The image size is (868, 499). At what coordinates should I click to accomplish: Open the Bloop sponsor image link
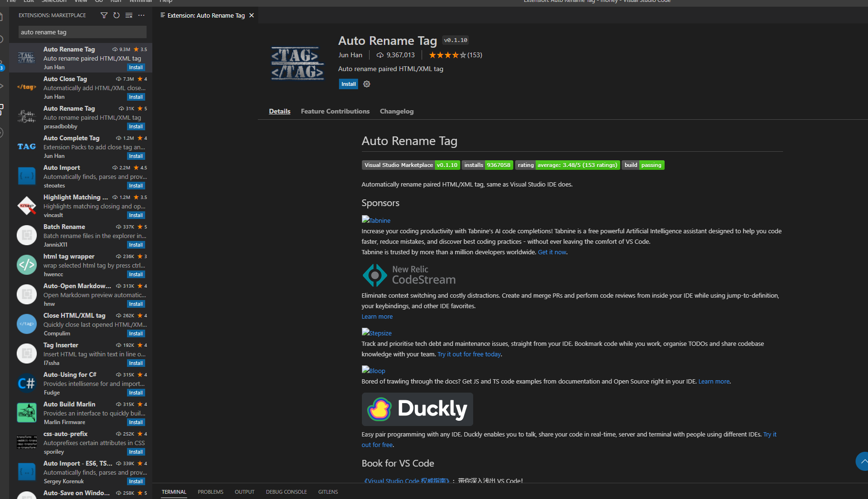[x=373, y=370]
